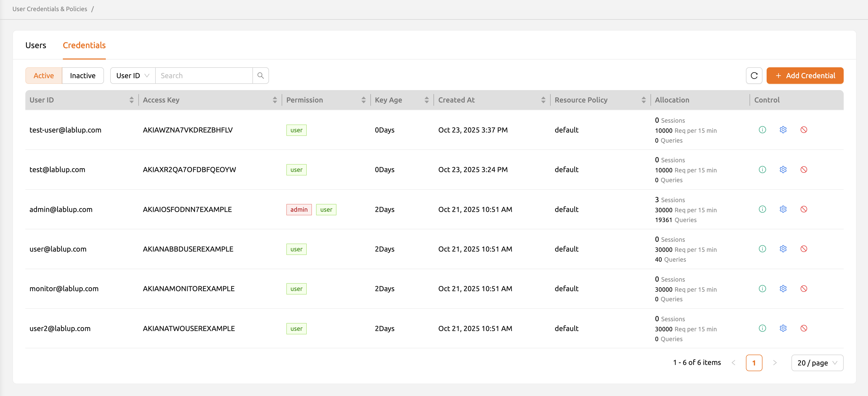The height and width of the screenshot is (396, 868).
Task: Open User Credentials & Policies breadcrumb
Action: (x=50, y=9)
